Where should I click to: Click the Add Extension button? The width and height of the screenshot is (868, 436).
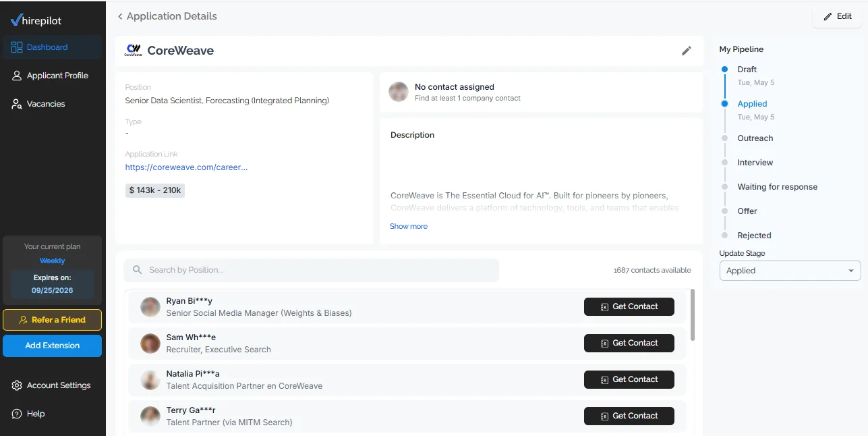tap(52, 346)
